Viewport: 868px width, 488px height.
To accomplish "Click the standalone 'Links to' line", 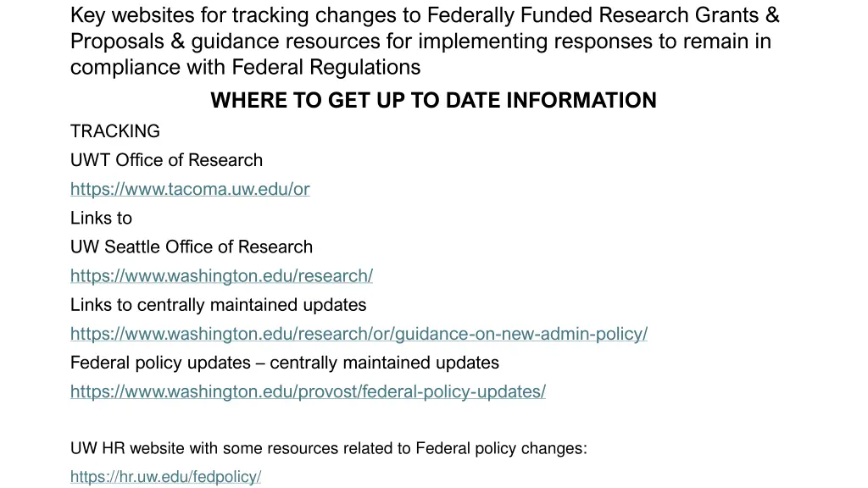I will point(101,218).
